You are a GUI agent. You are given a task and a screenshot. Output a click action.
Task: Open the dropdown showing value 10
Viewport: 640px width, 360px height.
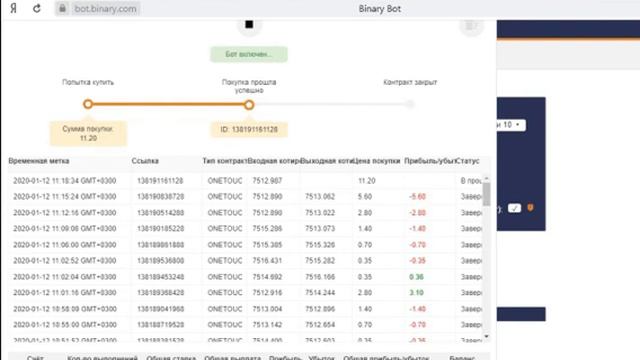point(511,124)
